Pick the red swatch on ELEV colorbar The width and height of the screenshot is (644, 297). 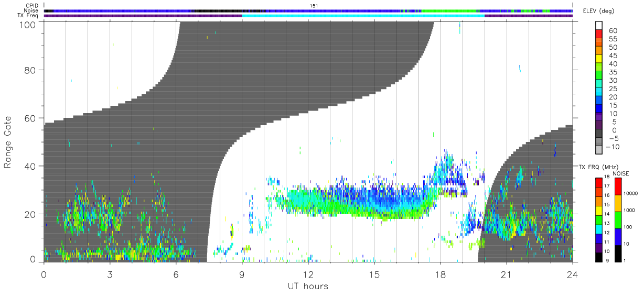(x=599, y=35)
